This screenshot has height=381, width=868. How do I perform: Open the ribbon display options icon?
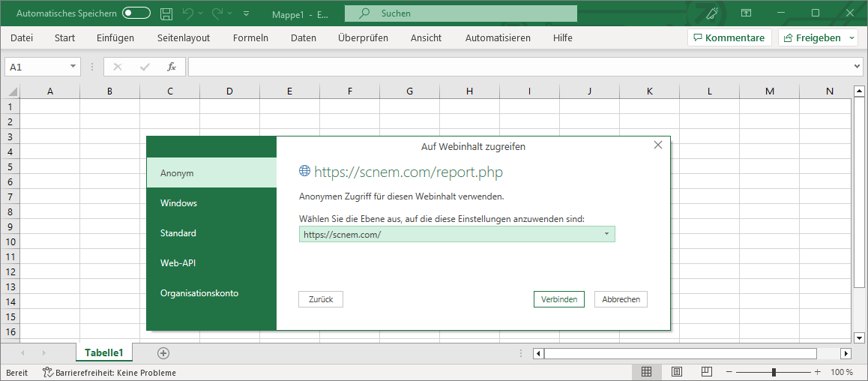click(x=747, y=13)
